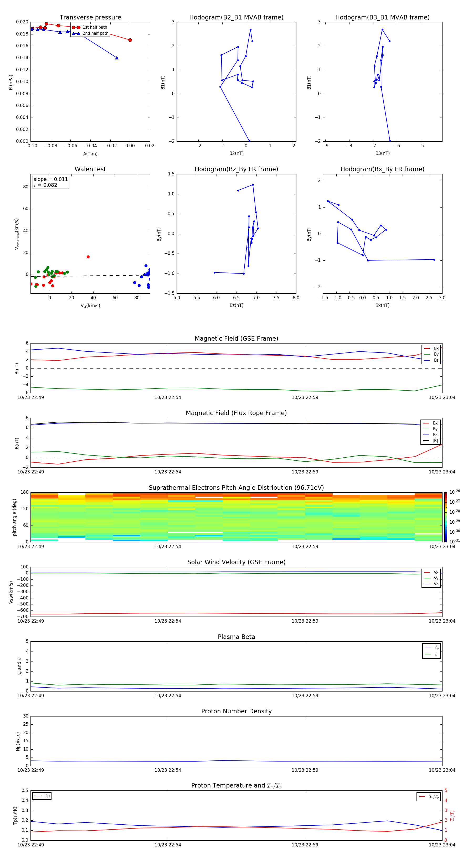
Task: Click the 'Hodogram(Bz_By FR frame)' title
Action: 236,169
